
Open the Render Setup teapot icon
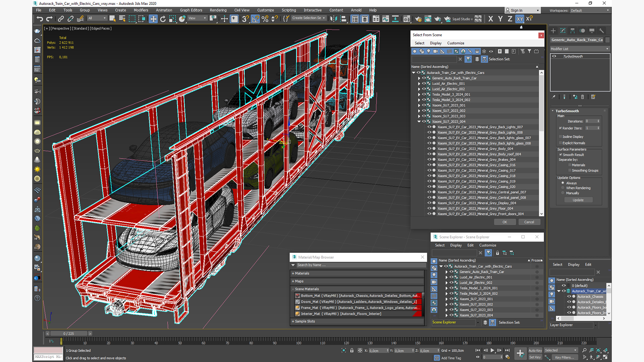point(418,19)
